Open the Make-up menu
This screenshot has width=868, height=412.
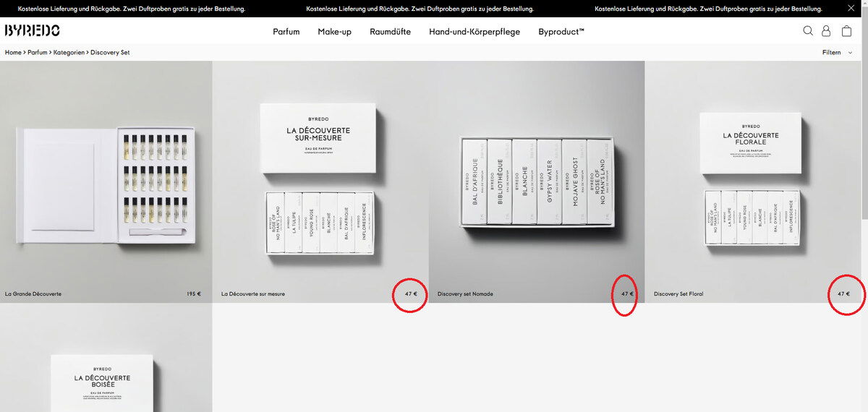335,32
